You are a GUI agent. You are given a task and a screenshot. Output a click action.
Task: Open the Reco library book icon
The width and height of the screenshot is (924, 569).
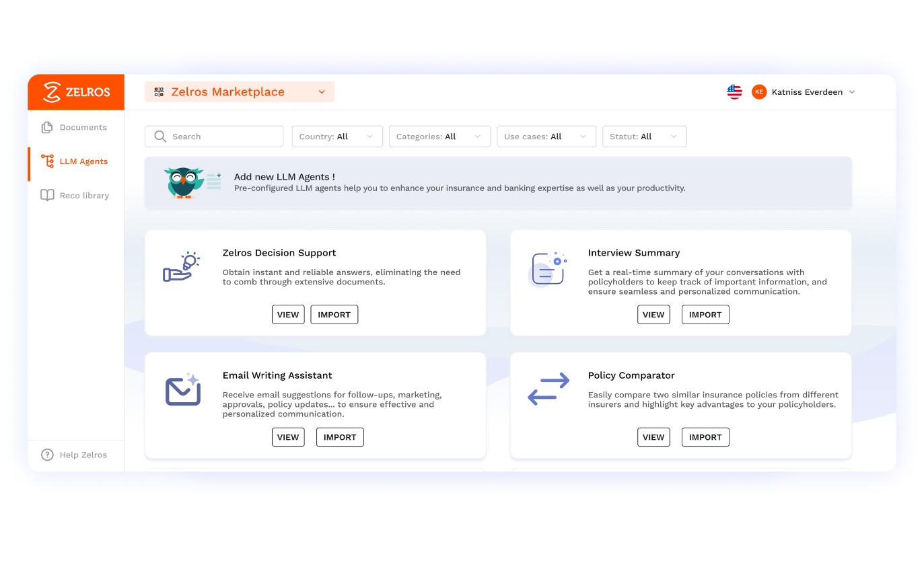click(46, 195)
